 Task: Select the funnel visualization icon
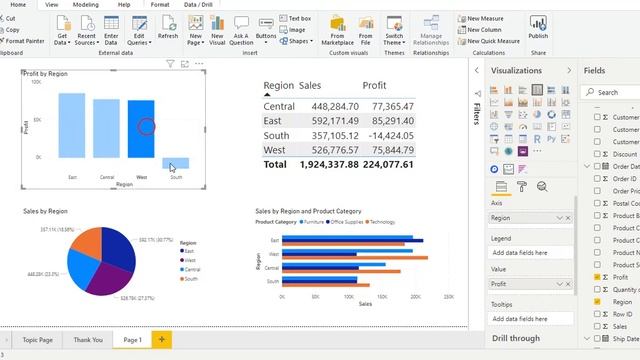tap(509, 115)
